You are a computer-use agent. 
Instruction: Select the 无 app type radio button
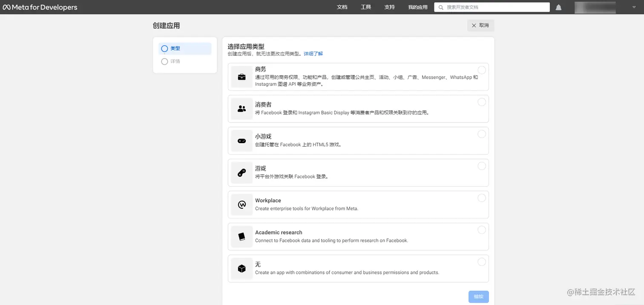(x=482, y=262)
